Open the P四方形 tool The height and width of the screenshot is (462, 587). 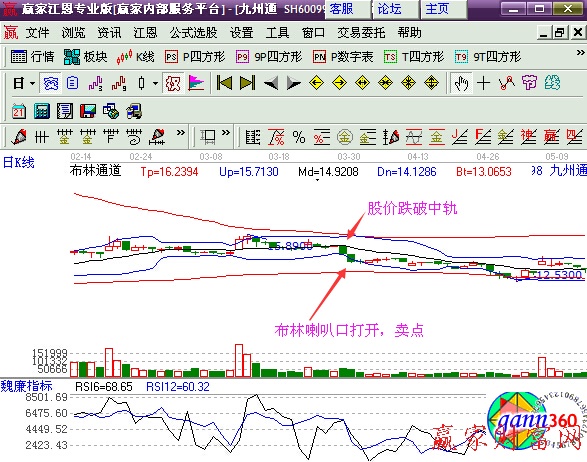pyautogui.click(x=195, y=57)
